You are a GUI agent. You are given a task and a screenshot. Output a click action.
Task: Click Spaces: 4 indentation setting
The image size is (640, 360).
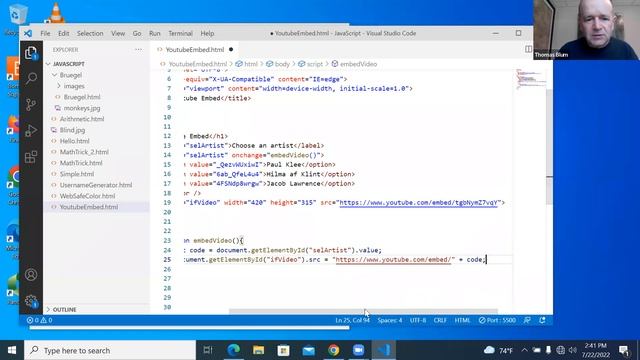390,320
